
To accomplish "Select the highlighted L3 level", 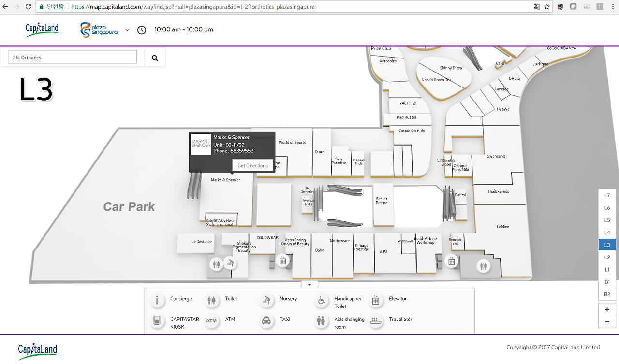I will (607, 245).
